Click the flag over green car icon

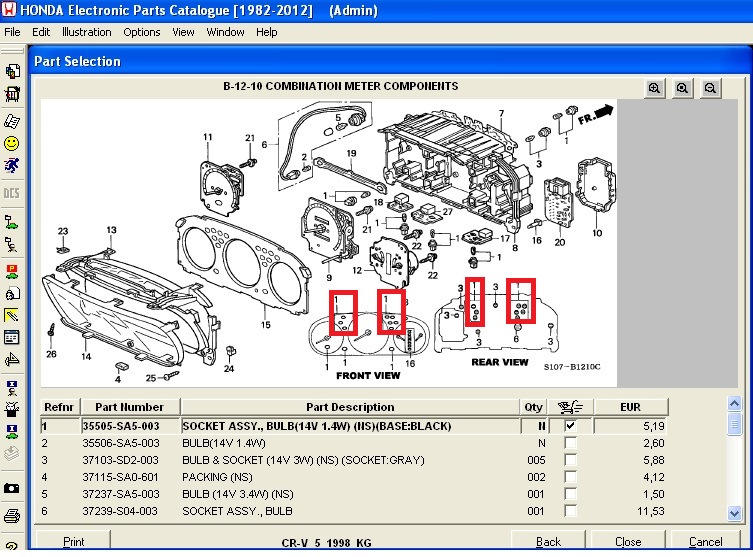click(x=12, y=222)
